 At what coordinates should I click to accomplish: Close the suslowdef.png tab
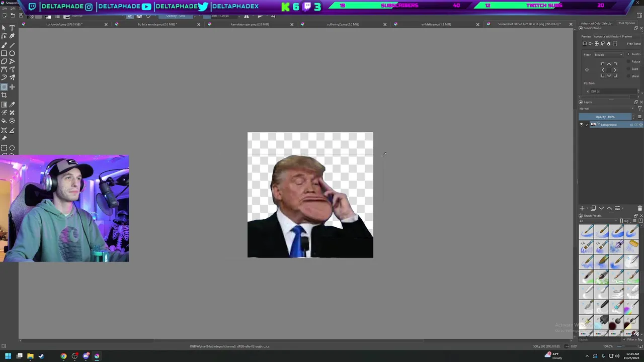click(106, 24)
